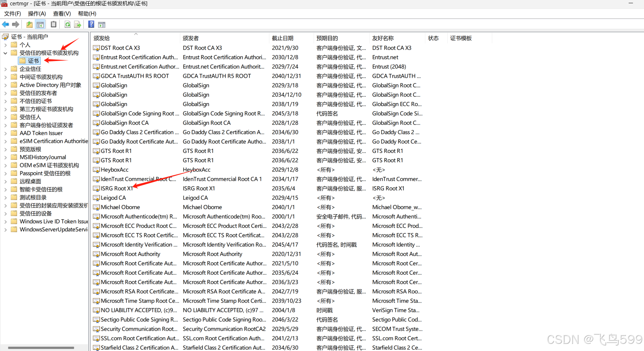This screenshot has height=351, width=644.
Task: Collapse the 受信任的根证书颁发机构 node
Action: [5, 53]
